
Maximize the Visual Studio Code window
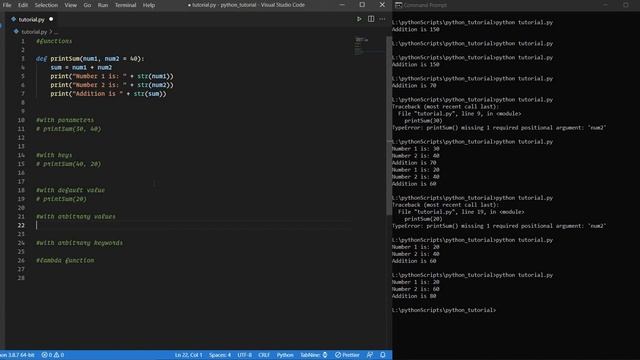362,5
